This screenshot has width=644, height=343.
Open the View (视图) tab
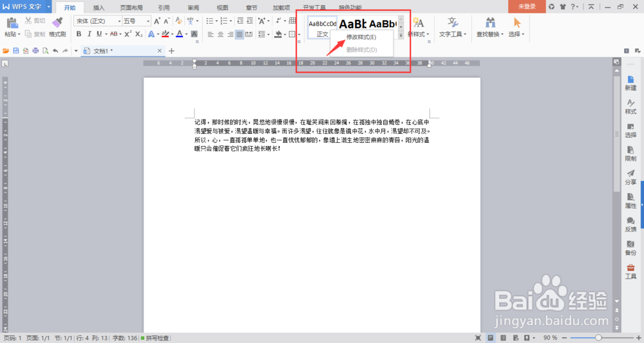coord(222,7)
